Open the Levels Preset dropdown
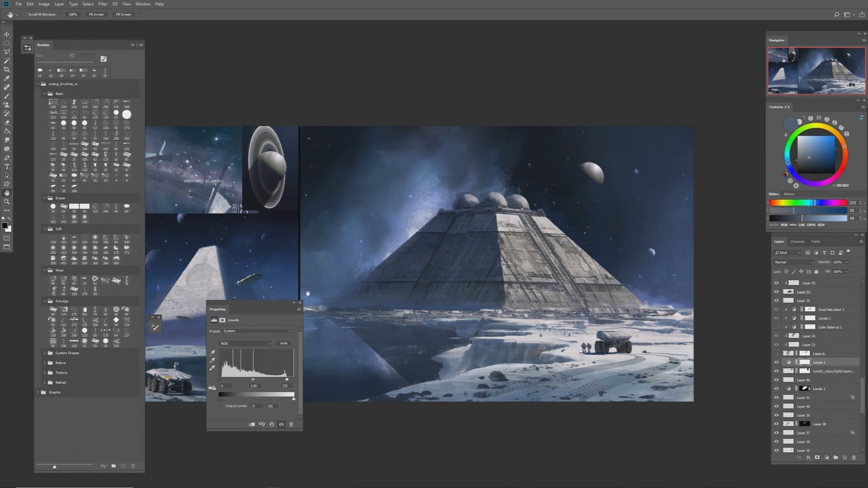This screenshot has height=488, width=868. pos(257,331)
